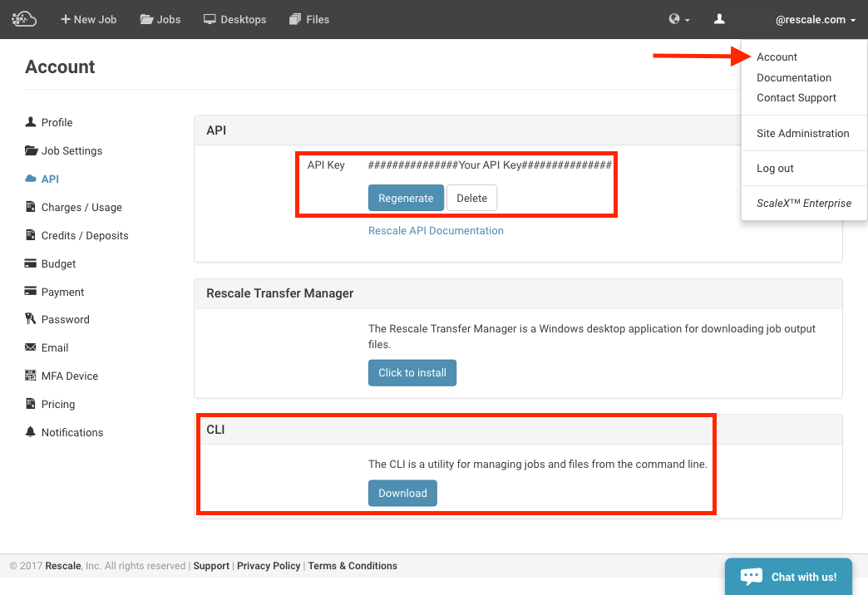Open the globe language dropdown
This screenshot has height=595, width=868.
(678, 19)
